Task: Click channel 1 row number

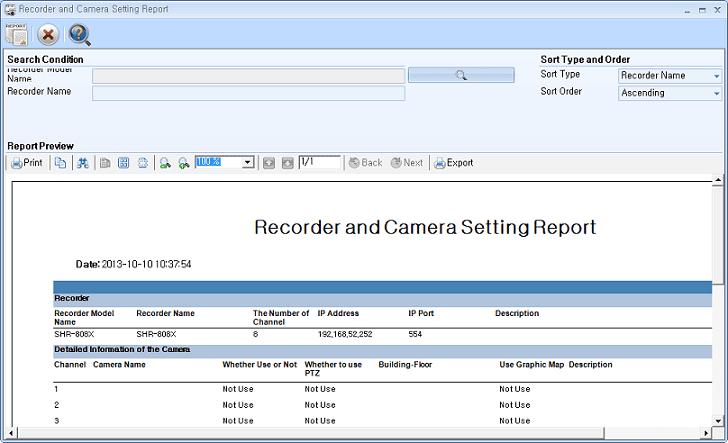Action: pos(56,389)
